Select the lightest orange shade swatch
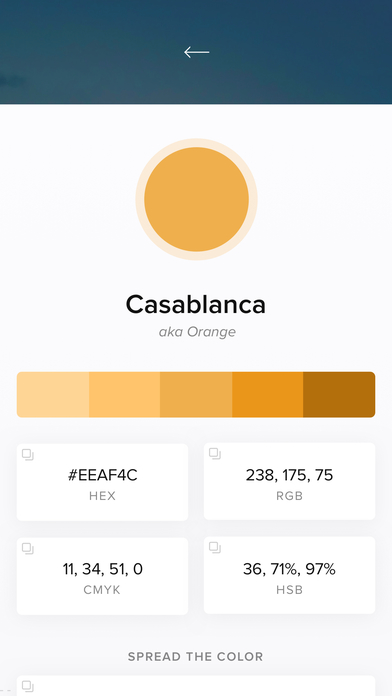The height and width of the screenshot is (696, 392). point(53,395)
